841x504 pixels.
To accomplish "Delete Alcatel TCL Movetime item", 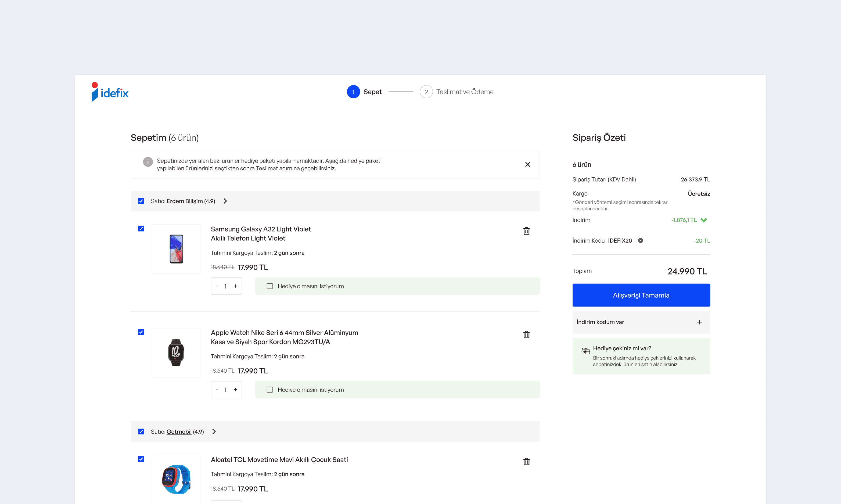I will coord(526,461).
